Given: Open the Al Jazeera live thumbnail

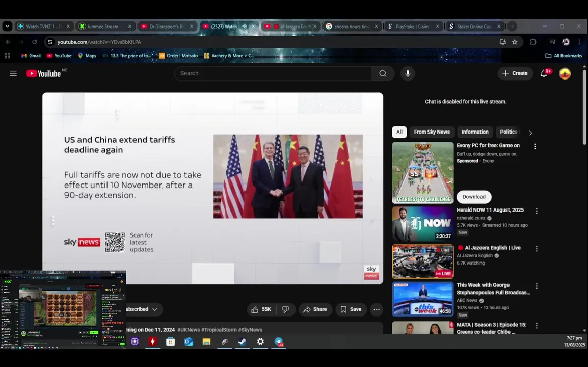Looking at the screenshot, I should click(x=422, y=261).
